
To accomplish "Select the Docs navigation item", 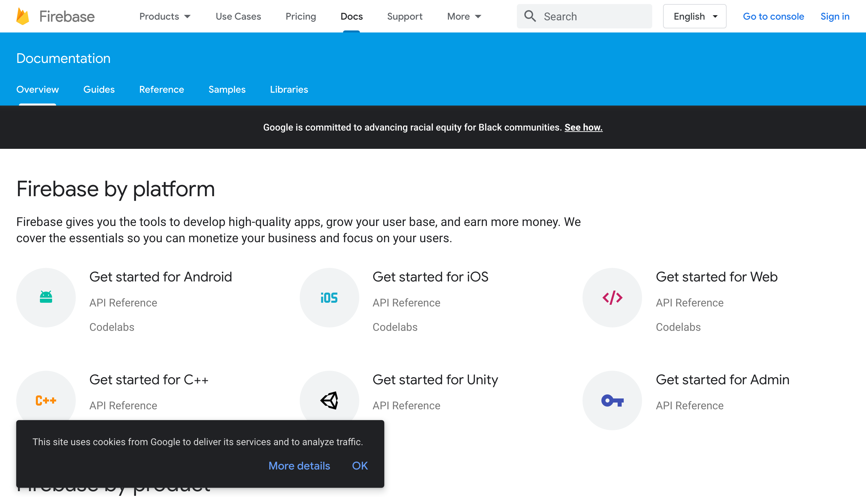I will (x=351, y=16).
